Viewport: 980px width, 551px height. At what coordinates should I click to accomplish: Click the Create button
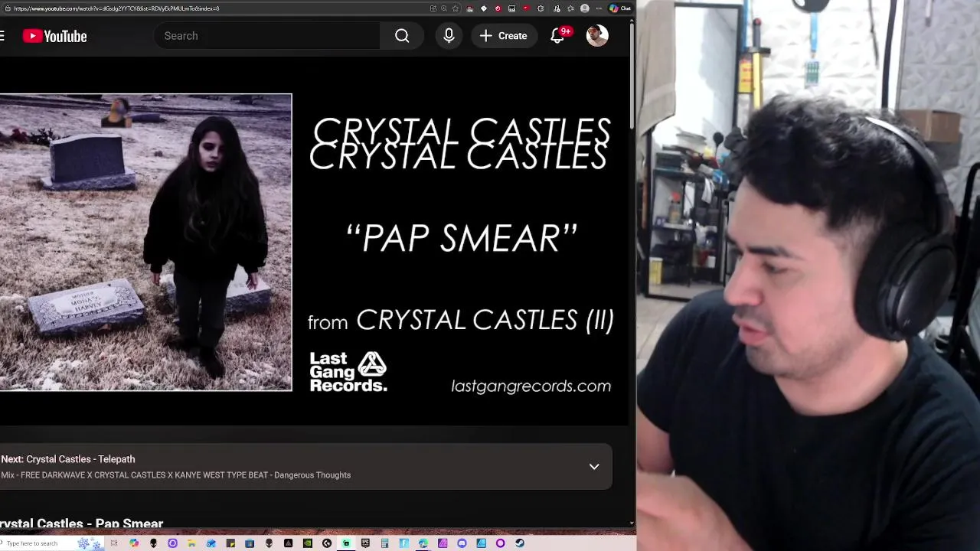(x=503, y=36)
